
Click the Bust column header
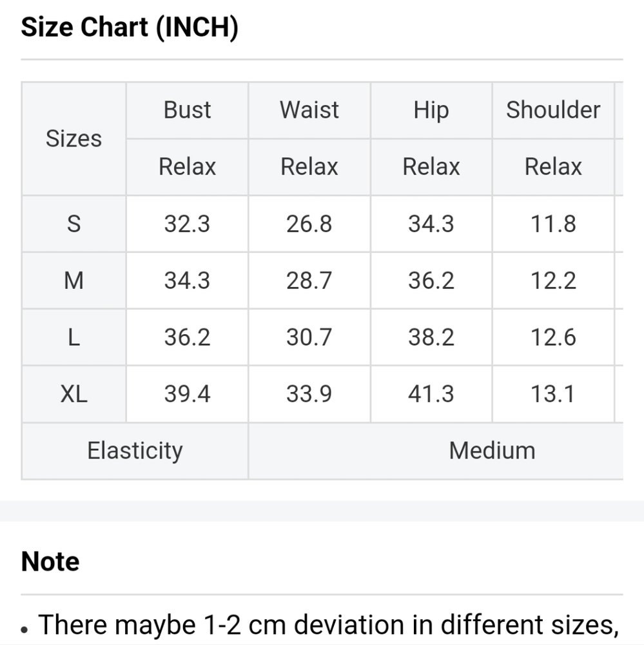click(187, 110)
